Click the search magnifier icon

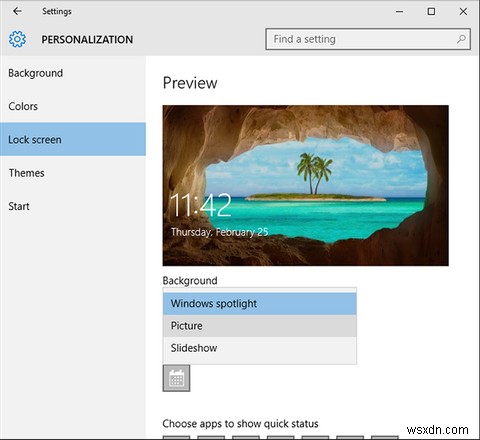(461, 39)
